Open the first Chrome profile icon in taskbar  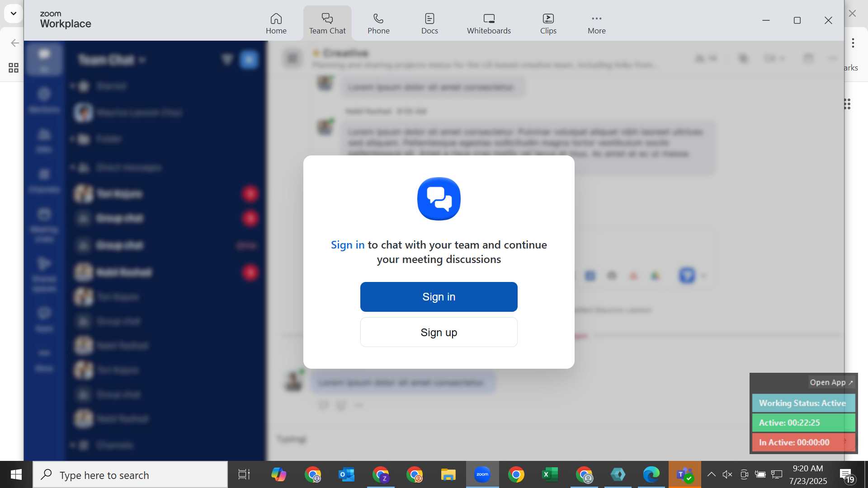coord(312,474)
